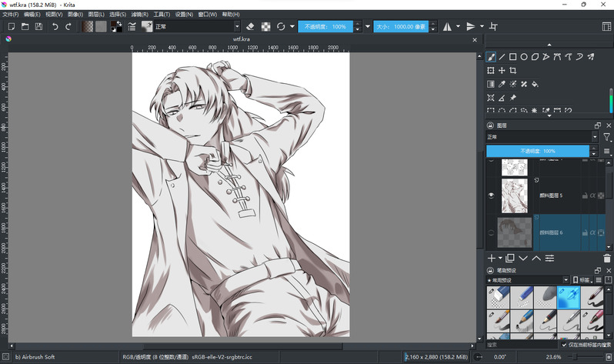Click the Save toolbar icon
This screenshot has height=364, width=614.
(x=38, y=27)
